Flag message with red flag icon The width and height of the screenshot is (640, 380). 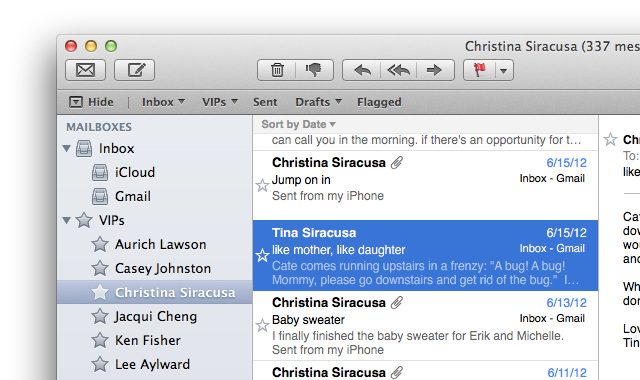coord(480,70)
